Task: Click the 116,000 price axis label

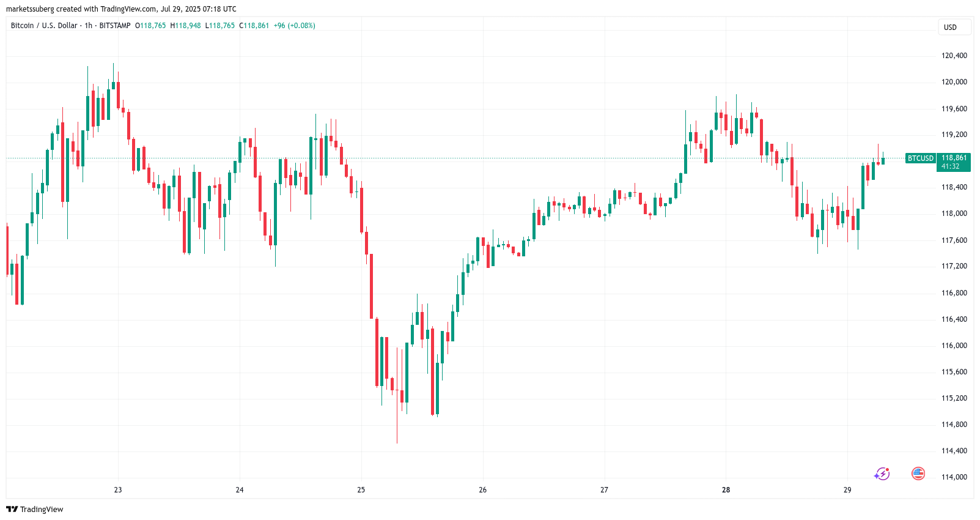Action: click(954, 346)
